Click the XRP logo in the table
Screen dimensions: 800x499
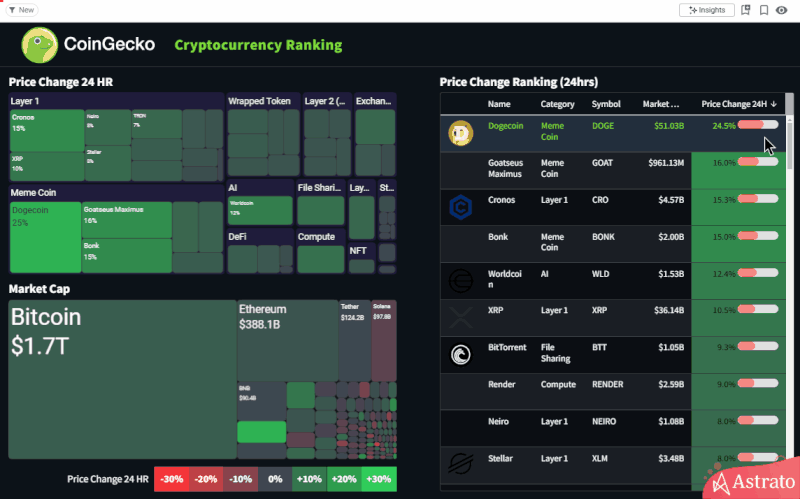pyautogui.click(x=460, y=317)
